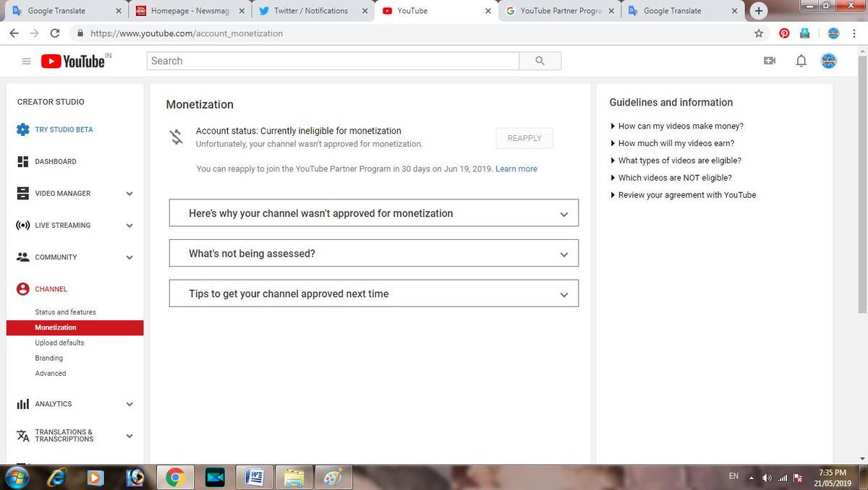Click the REAPPLY button
Image resolution: width=868 pixels, height=490 pixels.
[524, 138]
